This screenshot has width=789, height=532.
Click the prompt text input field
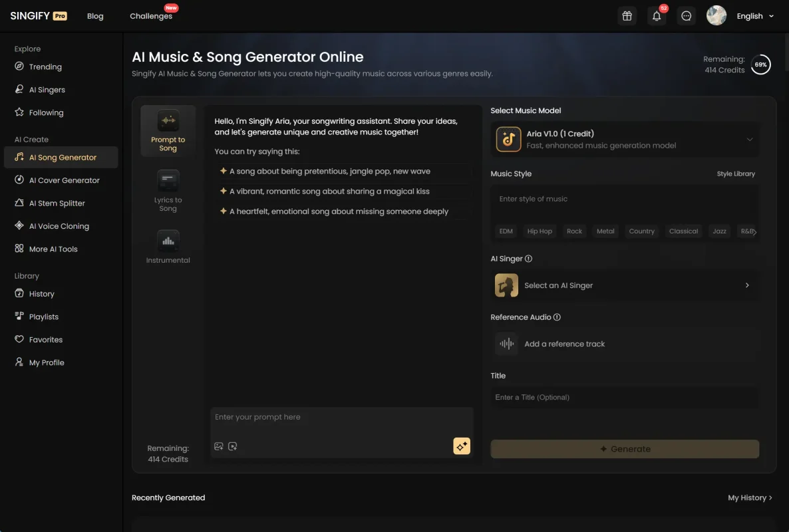point(341,418)
